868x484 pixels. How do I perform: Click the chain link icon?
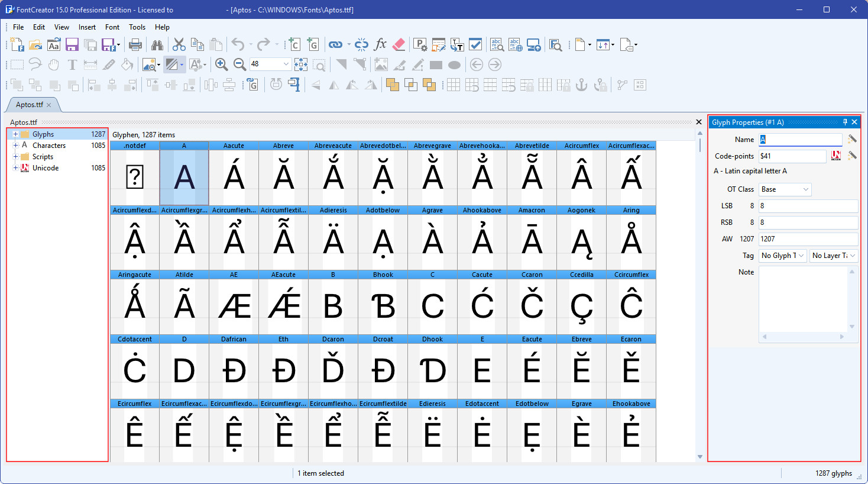[x=335, y=44]
